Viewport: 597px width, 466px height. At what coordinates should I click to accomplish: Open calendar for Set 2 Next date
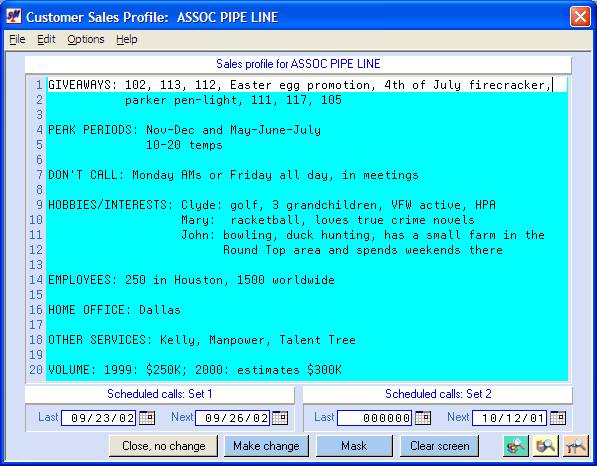(558, 418)
